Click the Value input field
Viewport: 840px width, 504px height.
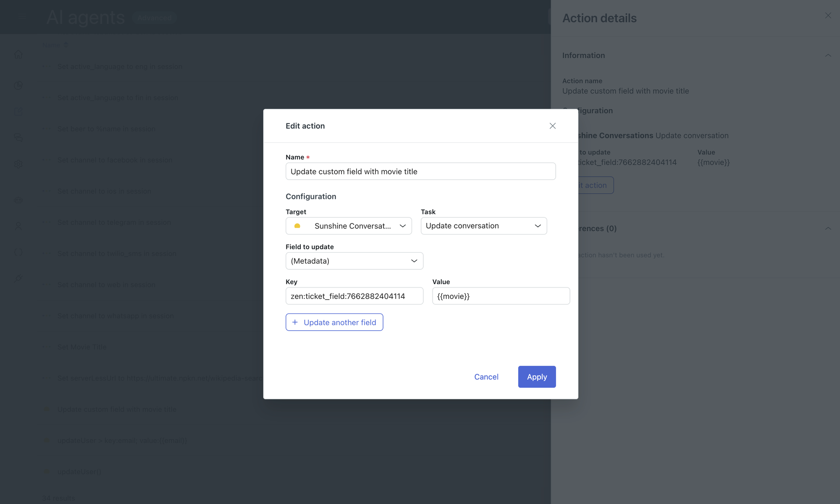pos(501,296)
